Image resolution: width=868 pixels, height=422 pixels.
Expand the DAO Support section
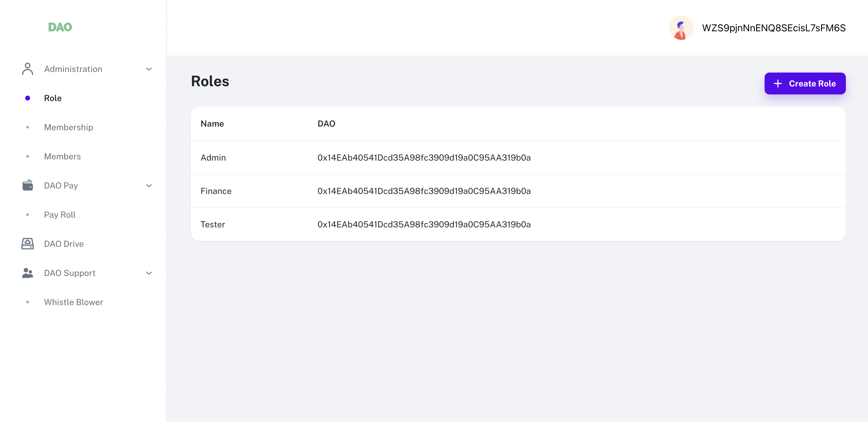point(149,273)
